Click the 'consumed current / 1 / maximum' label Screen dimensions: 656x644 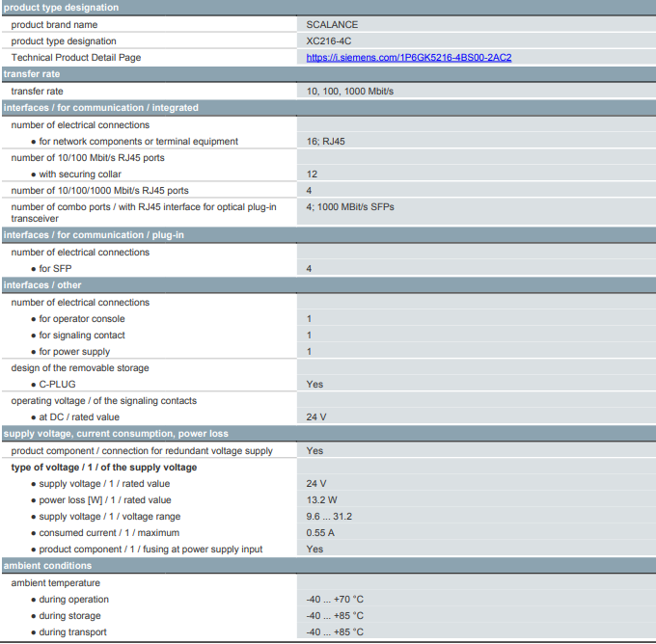pos(109,533)
